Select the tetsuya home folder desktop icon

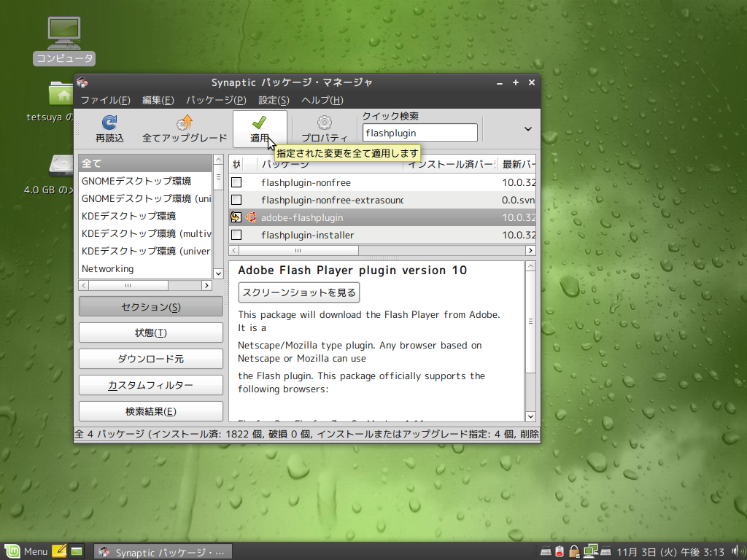click(61, 93)
